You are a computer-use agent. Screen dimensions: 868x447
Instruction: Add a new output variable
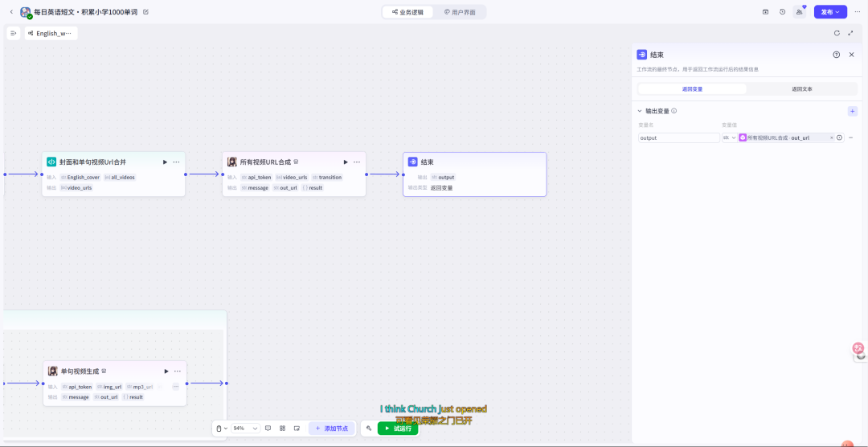click(x=853, y=111)
